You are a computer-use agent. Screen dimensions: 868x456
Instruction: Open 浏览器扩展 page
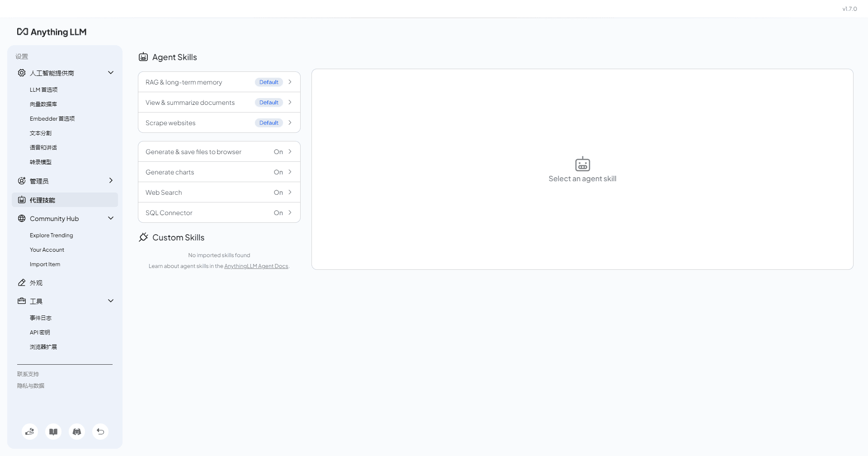coord(43,347)
